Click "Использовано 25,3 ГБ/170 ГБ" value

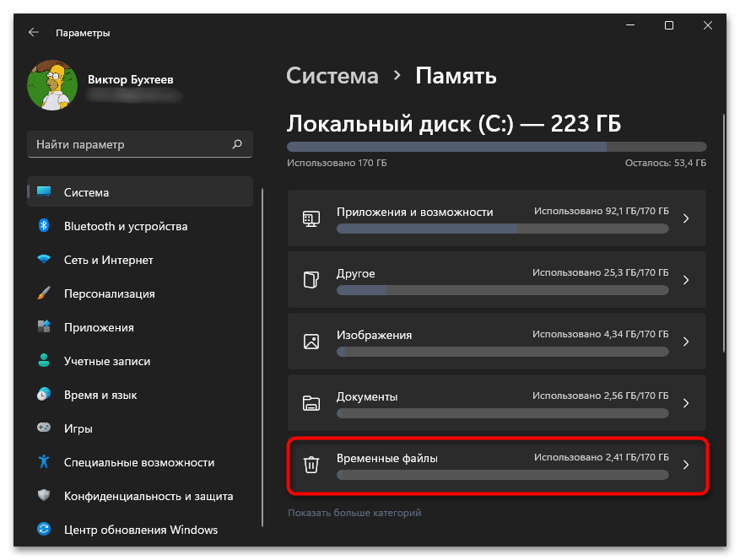point(600,272)
